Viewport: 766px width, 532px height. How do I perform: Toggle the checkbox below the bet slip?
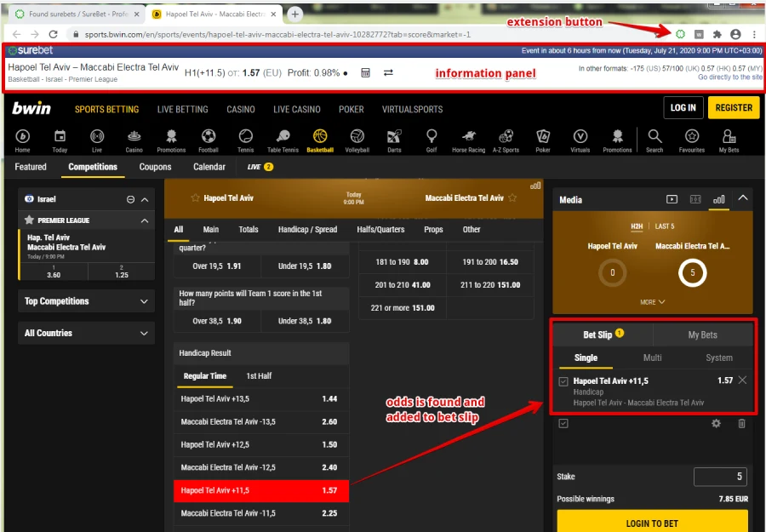[563, 423]
